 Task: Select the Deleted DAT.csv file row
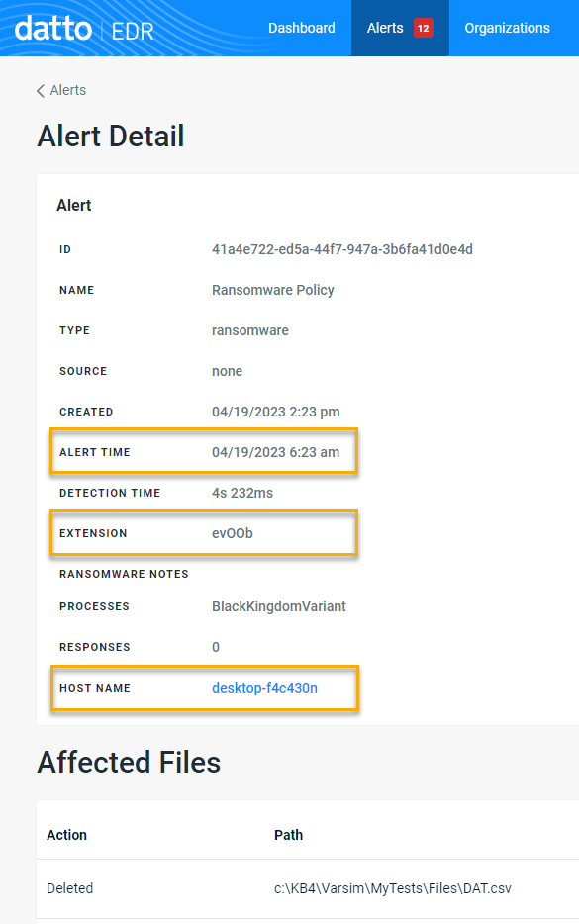pos(308,888)
